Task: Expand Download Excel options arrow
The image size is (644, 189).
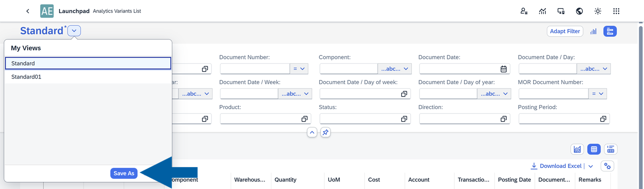Action: [590, 166]
